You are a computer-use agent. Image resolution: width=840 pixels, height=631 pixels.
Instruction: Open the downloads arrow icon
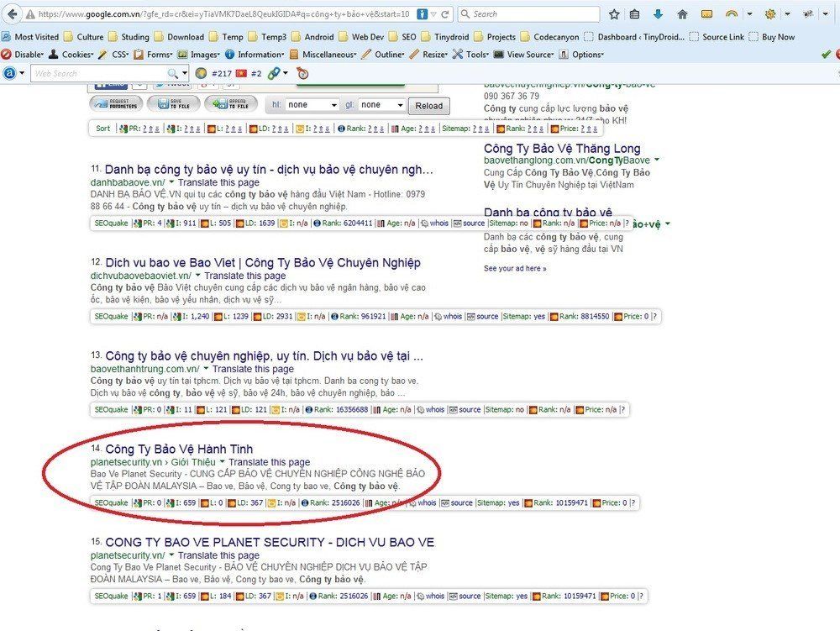659,14
